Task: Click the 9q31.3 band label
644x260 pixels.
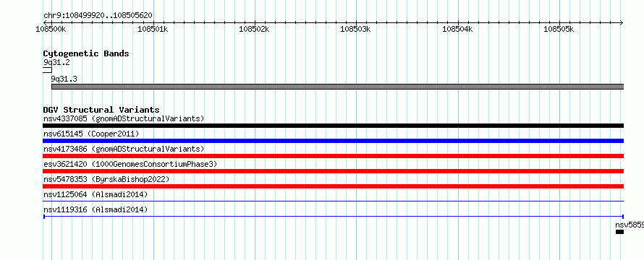Action: pos(64,79)
